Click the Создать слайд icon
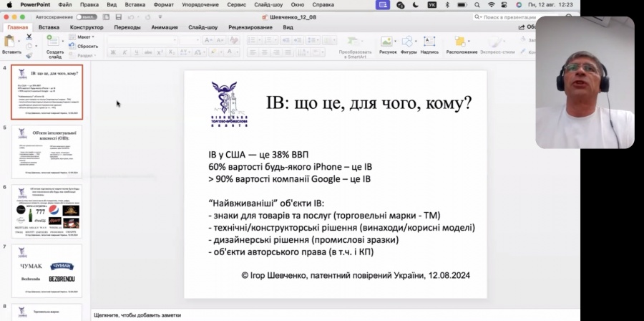 point(52,41)
